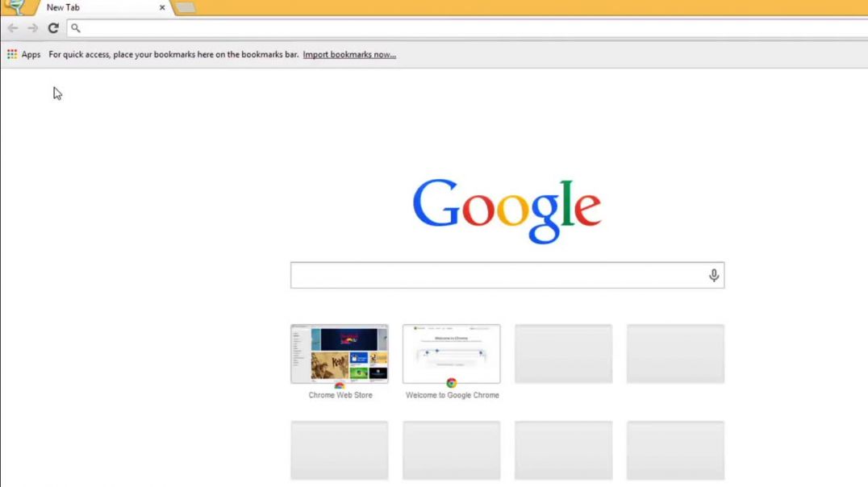Close the New Tab tab
This screenshot has width=868, height=487.
click(x=161, y=8)
